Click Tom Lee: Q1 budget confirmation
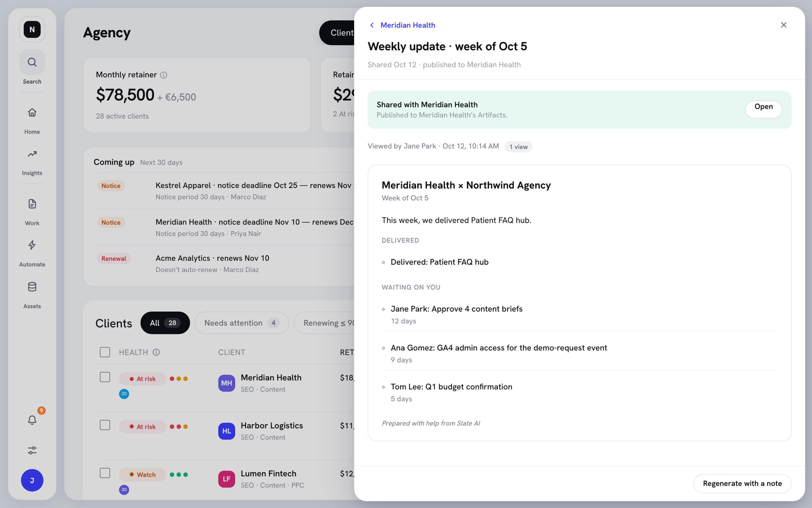The height and width of the screenshot is (508, 812). (451, 386)
